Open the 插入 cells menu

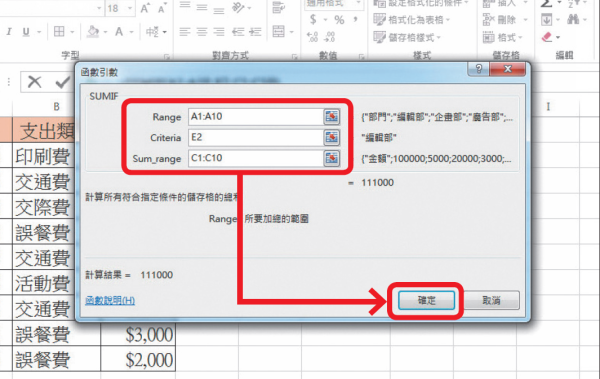tap(505, 3)
